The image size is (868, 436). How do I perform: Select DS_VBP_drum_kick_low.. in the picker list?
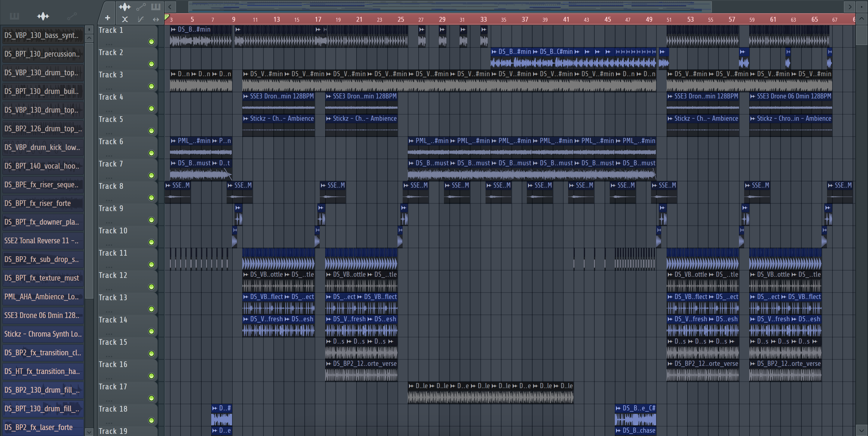pyautogui.click(x=43, y=148)
